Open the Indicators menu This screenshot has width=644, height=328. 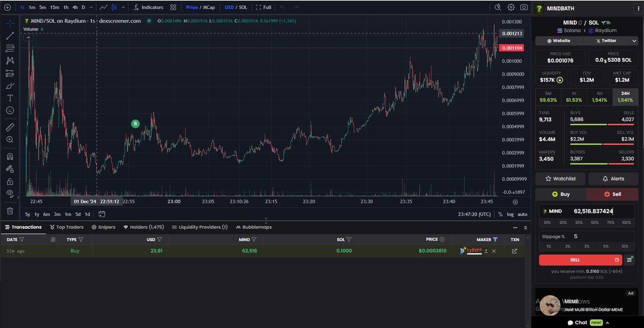point(148,8)
